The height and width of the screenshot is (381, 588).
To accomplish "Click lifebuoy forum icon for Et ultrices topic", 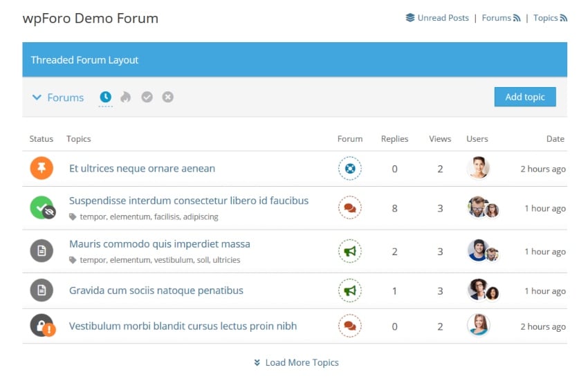I will tap(350, 168).
